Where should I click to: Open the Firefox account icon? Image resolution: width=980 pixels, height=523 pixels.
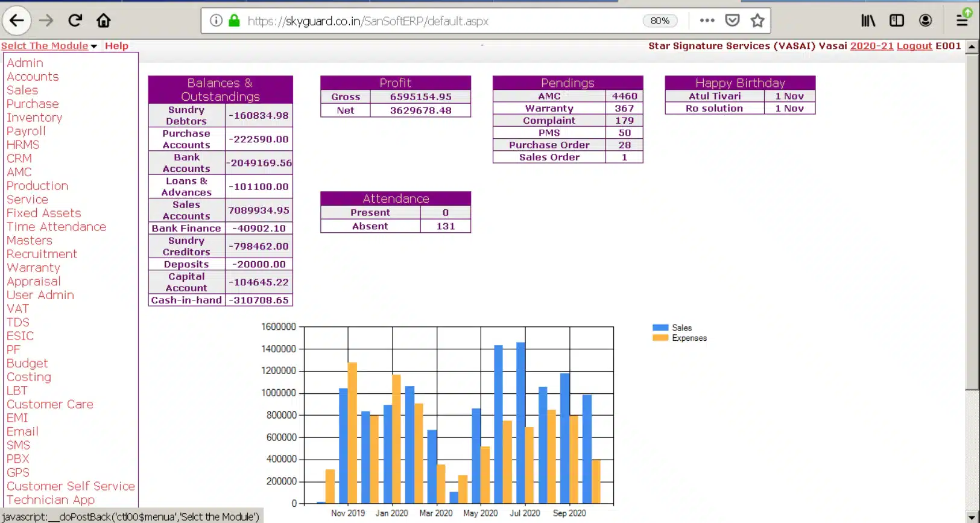pos(925,21)
